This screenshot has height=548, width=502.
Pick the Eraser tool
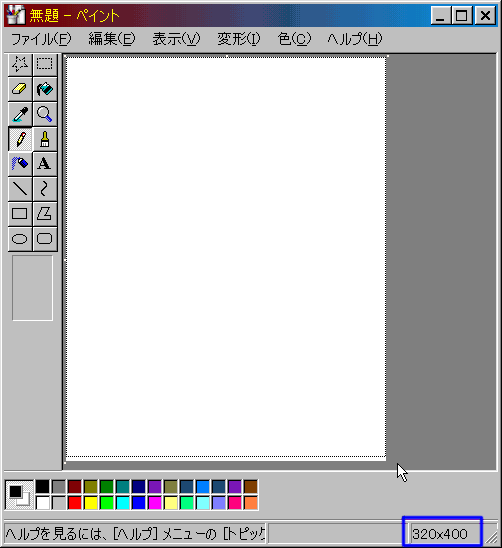pos(20,89)
